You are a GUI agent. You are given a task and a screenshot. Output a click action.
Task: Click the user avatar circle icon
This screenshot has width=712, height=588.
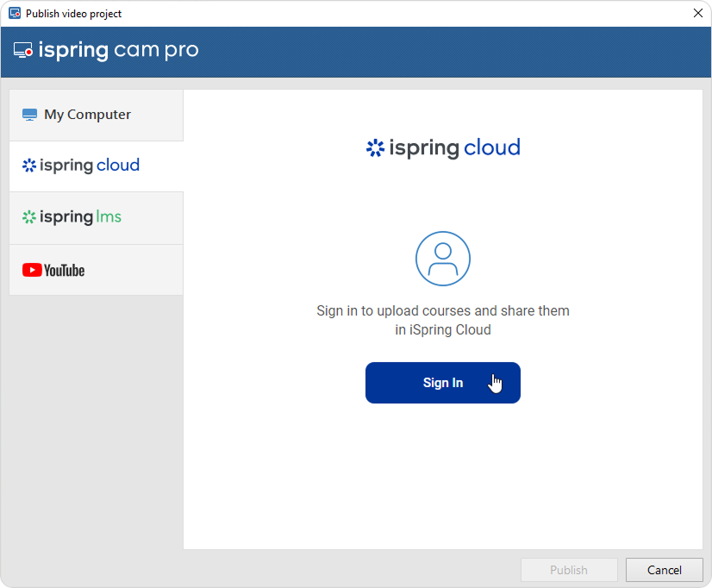click(443, 258)
